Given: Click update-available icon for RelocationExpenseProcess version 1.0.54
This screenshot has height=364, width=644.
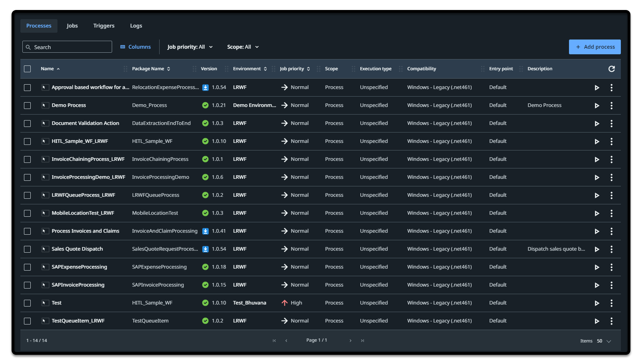Looking at the screenshot, I should (x=205, y=88).
